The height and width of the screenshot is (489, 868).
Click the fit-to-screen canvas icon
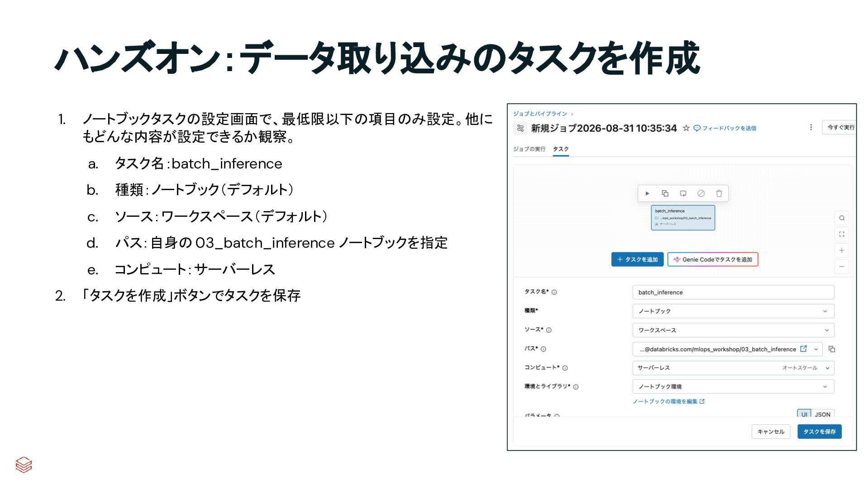[842, 234]
